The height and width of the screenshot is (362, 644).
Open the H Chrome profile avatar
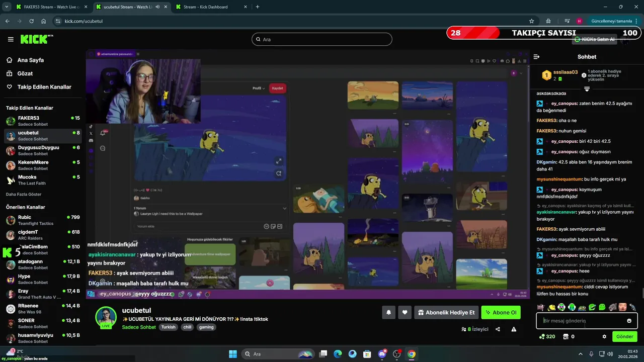pos(579,21)
